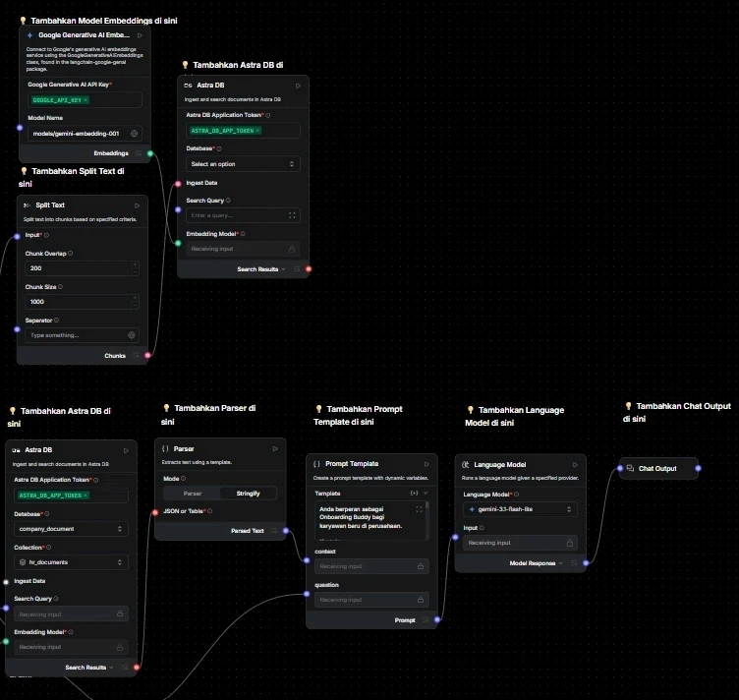Remove the GOOGLE_API_KEY variable tag
739x700 pixels.
(85, 100)
